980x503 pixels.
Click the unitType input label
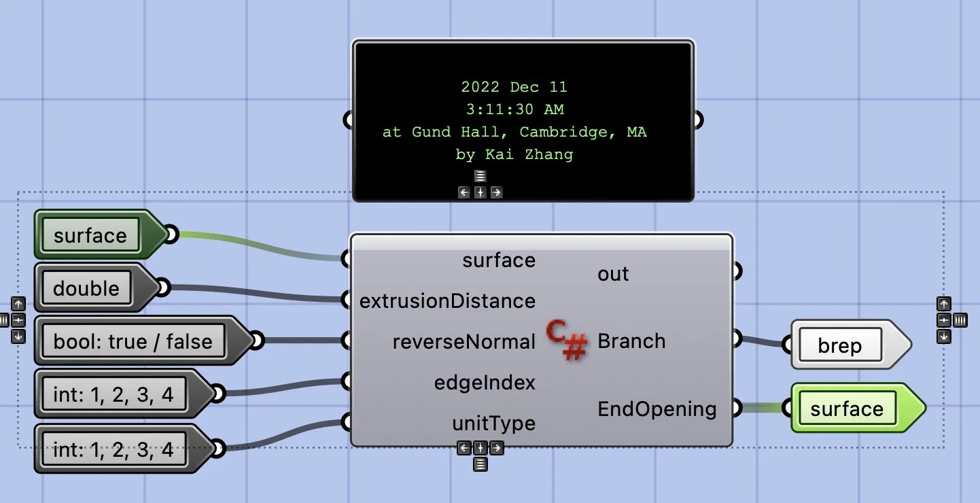click(494, 423)
